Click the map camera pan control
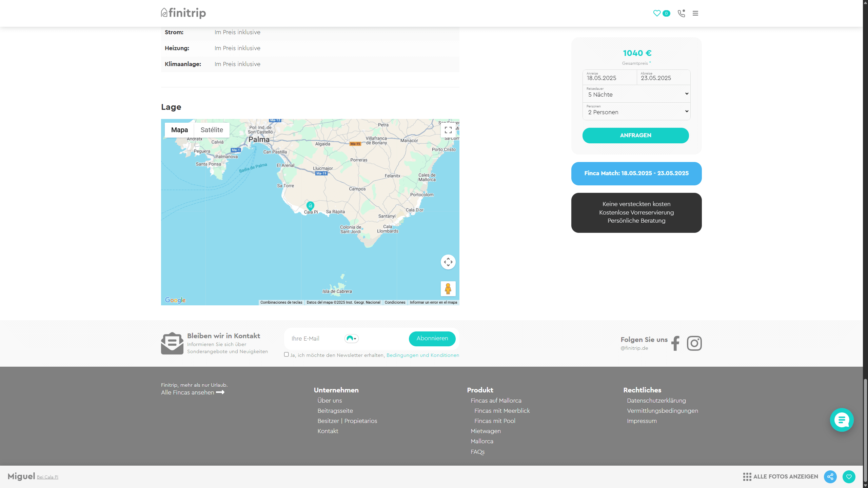 pyautogui.click(x=448, y=262)
